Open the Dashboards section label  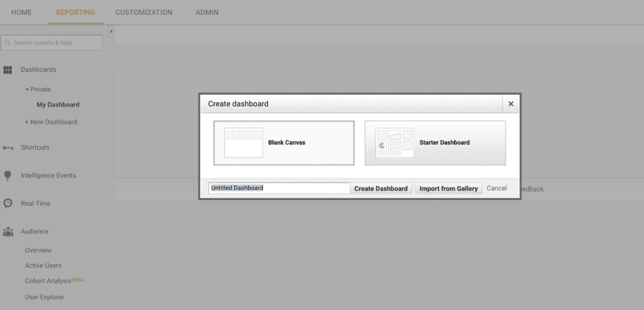point(38,70)
